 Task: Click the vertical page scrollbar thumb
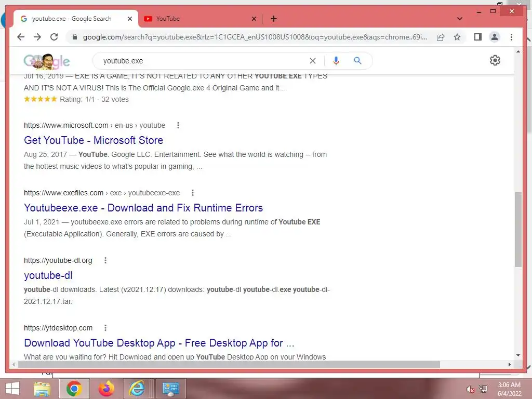(518, 229)
